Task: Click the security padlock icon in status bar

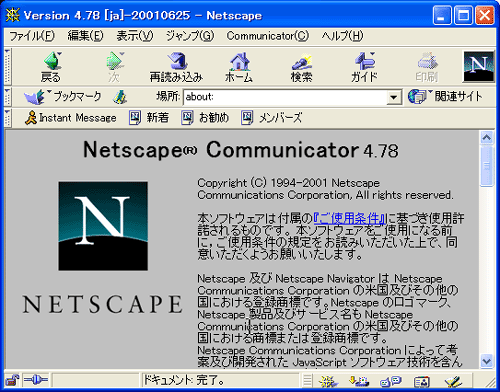Action: tap(12, 380)
